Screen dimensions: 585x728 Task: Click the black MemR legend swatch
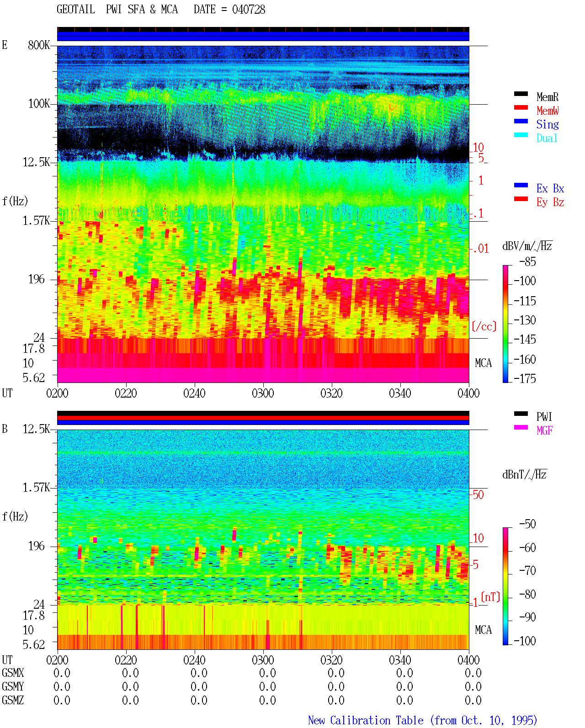point(521,94)
